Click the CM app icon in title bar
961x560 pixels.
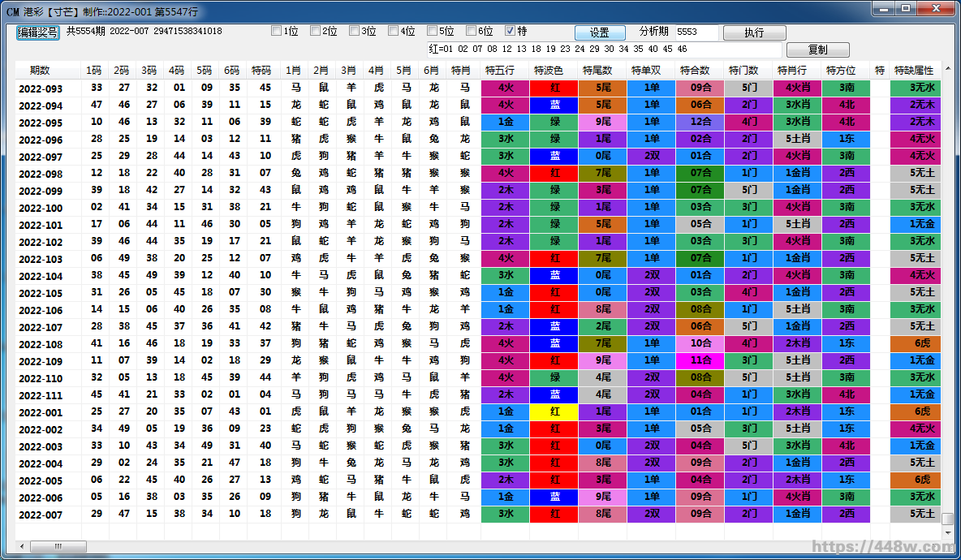coord(11,11)
